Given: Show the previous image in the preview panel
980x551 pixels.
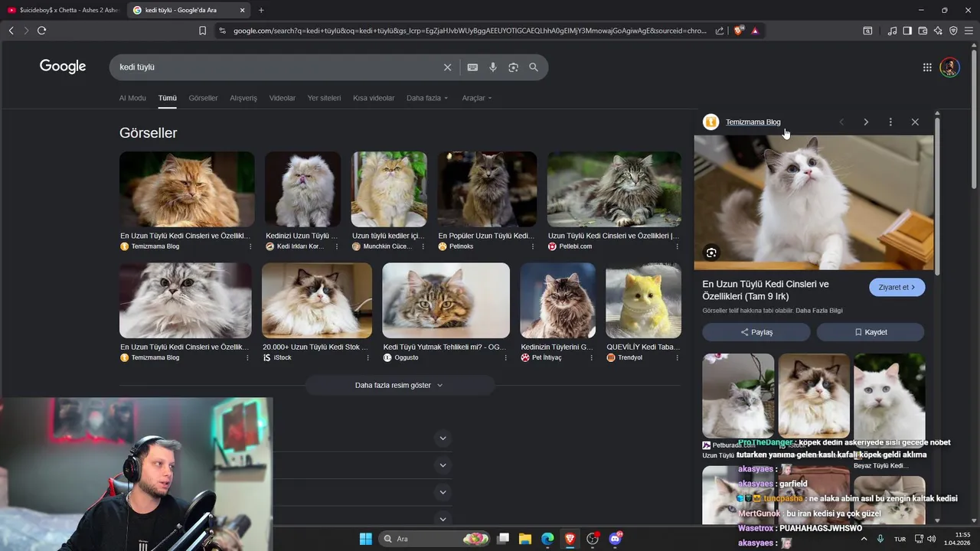Looking at the screenshot, I should 841,122.
